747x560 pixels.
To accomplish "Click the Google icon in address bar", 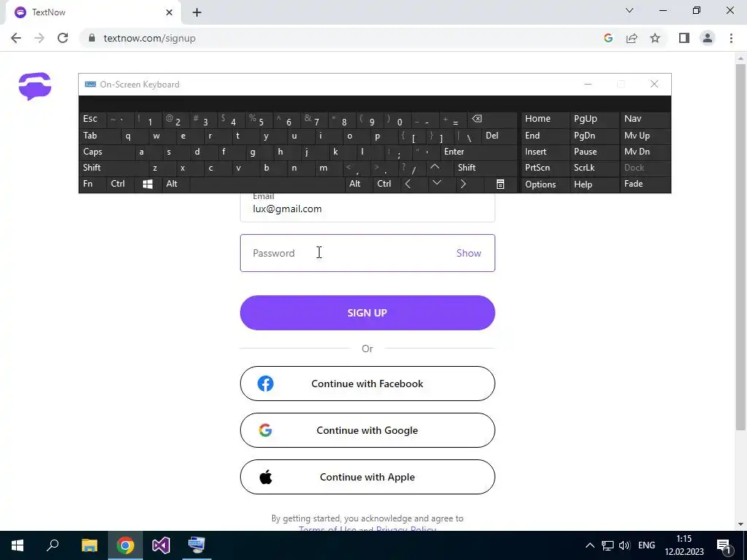I will [608, 38].
